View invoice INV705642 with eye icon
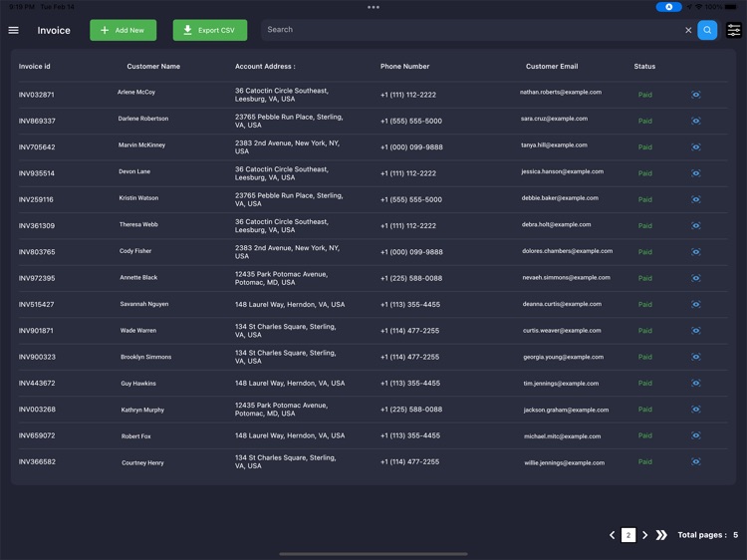The height and width of the screenshot is (560, 747). [695, 146]
